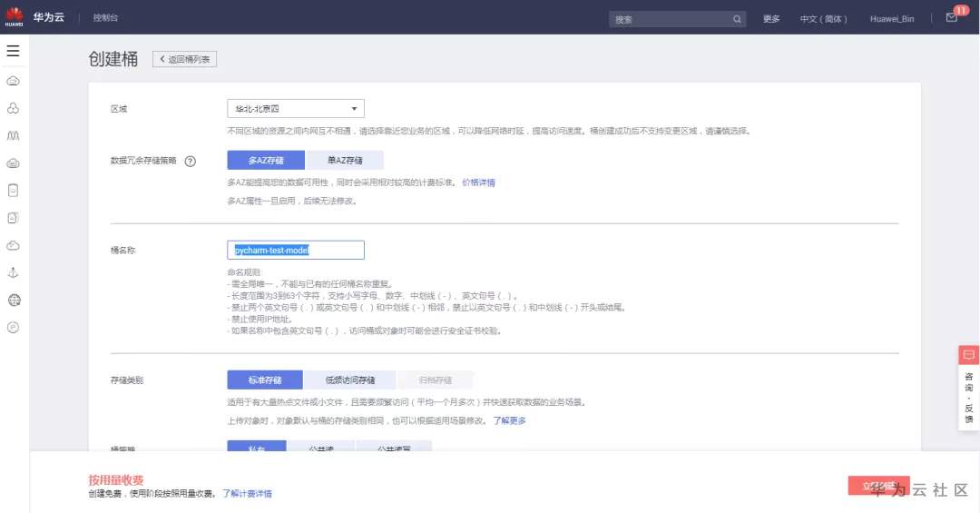Viewport: 980px width, 513px height.
Task: Choose 归档存储 storage class
Action: pos(435,380)
